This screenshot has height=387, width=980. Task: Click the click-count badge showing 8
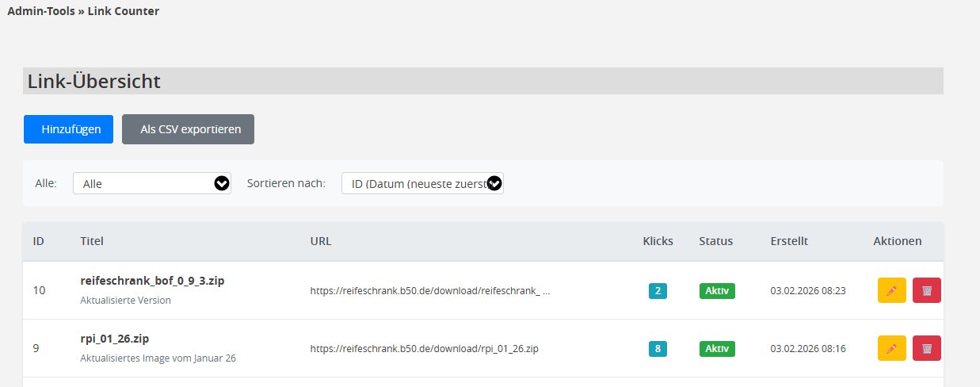658,348
